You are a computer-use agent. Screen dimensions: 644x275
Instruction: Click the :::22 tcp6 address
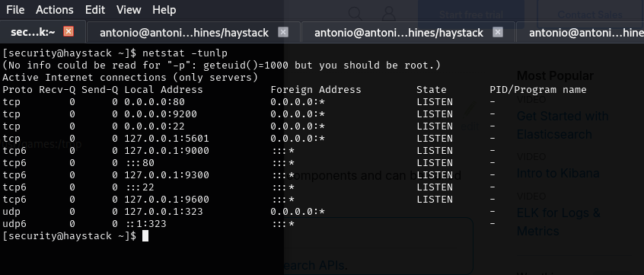140,187
